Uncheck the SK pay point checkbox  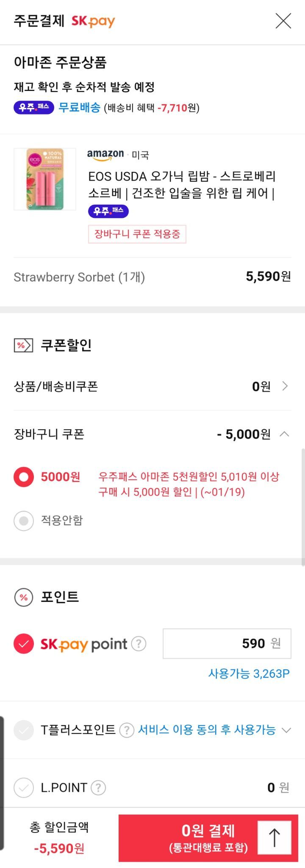coord(24,644)
